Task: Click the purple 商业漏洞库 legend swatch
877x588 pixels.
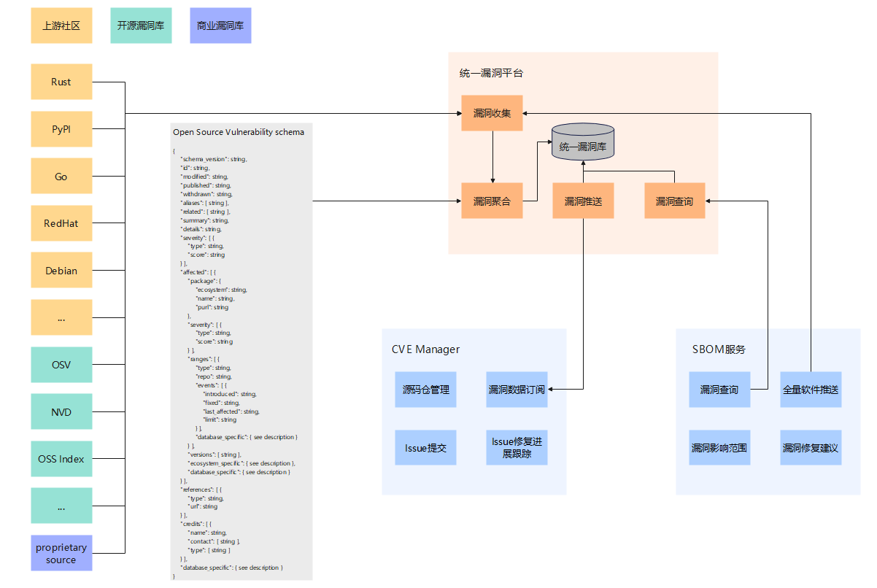Action: (x=220, y=26)
